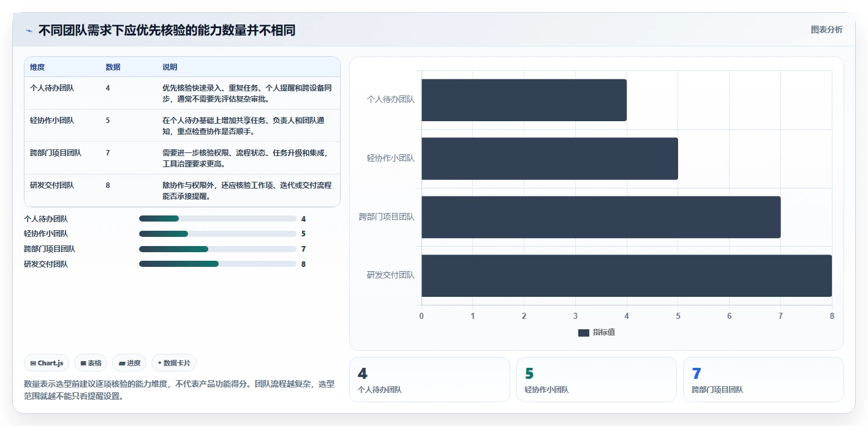Click the progress value 4 after 个人待办团队 bar

pyautogui.click(x=303, y=219)
